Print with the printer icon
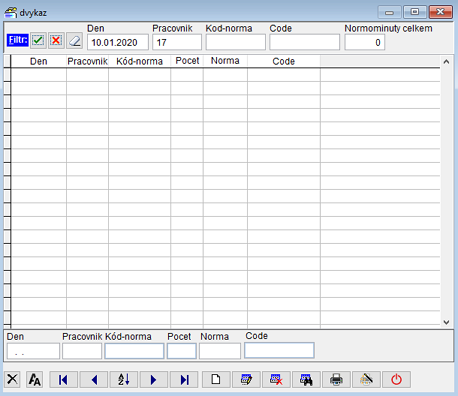458x396 pixels. [336, 379]
